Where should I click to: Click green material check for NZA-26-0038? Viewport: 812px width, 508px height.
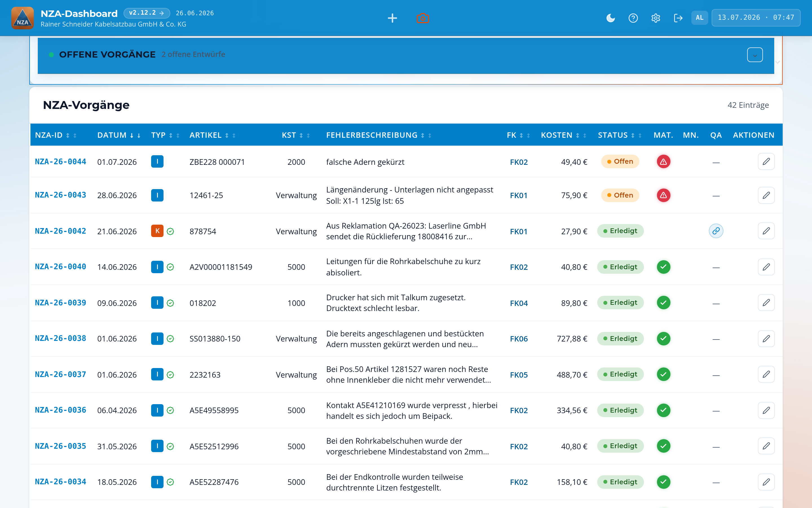(x=663, y=338)
